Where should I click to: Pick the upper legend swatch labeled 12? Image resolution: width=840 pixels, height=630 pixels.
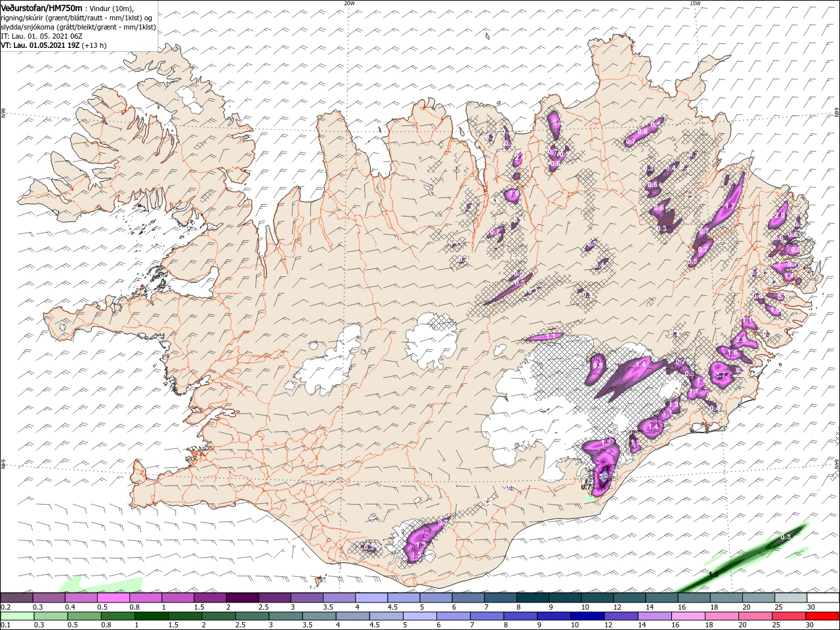629,598
